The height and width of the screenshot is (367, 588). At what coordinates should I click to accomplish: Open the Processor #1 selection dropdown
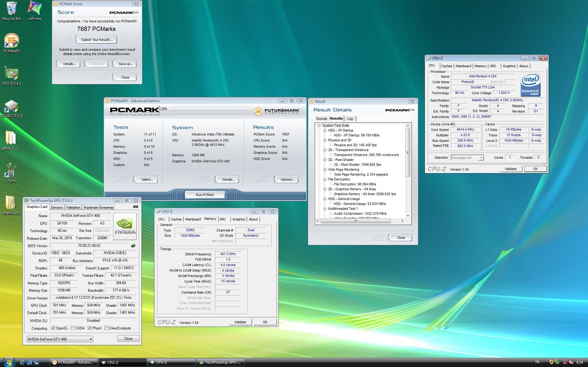coord(467,158)
